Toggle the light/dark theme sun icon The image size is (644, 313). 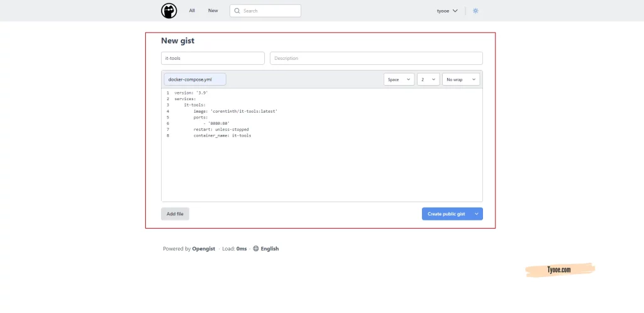[475, 11]
